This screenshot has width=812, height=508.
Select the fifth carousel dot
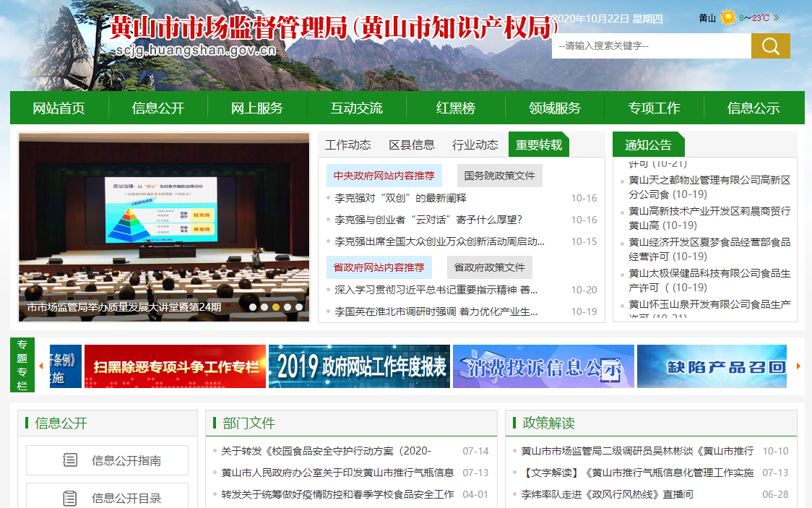pyautogui.click(x=299, y=307)
